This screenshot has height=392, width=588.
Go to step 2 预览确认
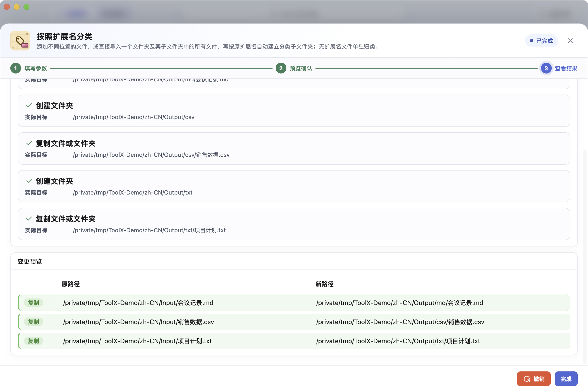(x=294, y=68)
